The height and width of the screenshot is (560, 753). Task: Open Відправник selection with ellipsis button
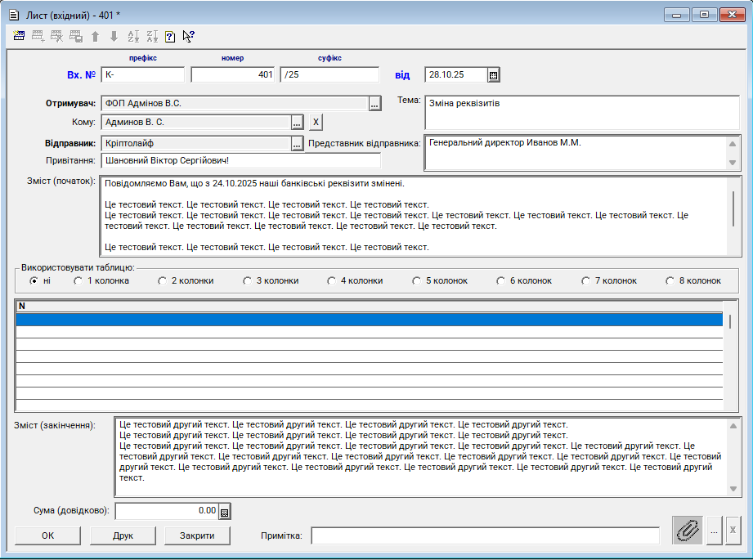[x=297, y=144]
